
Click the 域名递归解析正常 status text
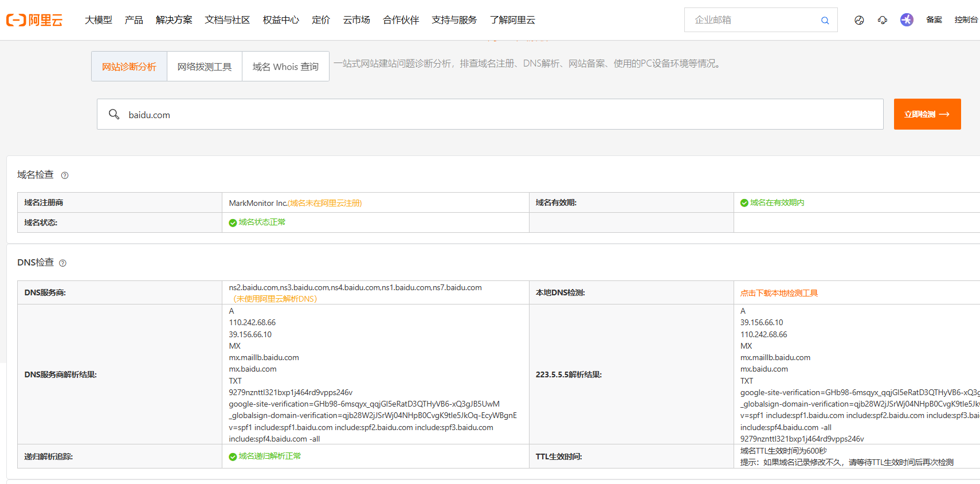270,456
